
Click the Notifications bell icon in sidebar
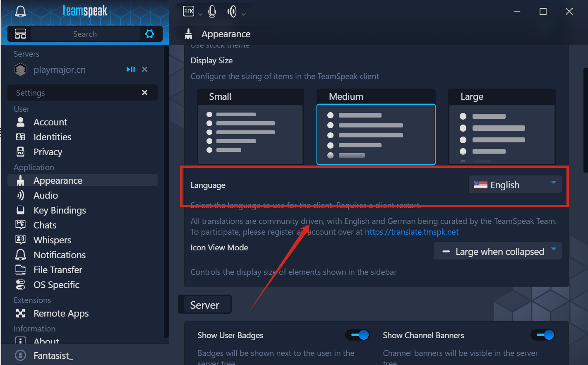point(20,255)
